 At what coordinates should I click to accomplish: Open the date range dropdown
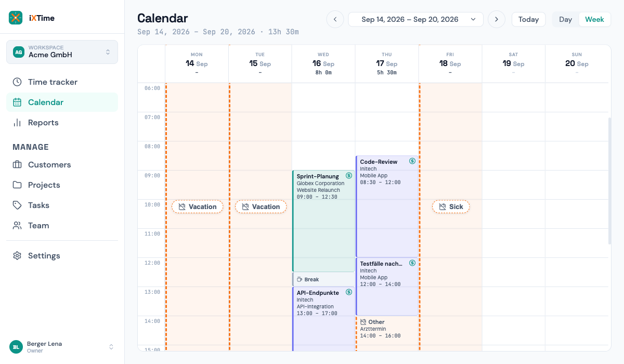(x=416, y=19)
